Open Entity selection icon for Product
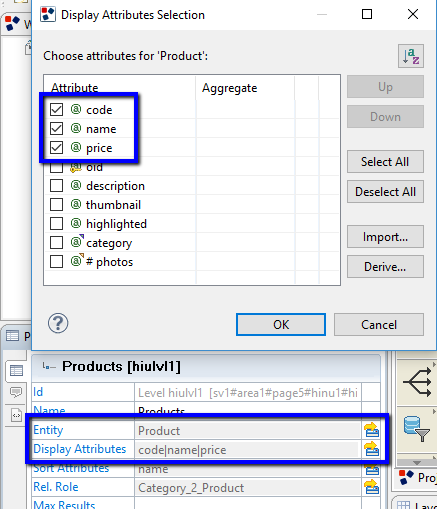The height and width of the screenshot is (509, 437). pyautogui.click(x=371, y=430)
